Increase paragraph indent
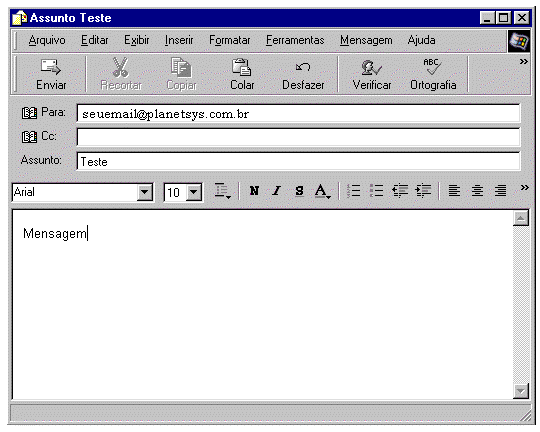Viewport: 540px width, 432px height. 423,191
